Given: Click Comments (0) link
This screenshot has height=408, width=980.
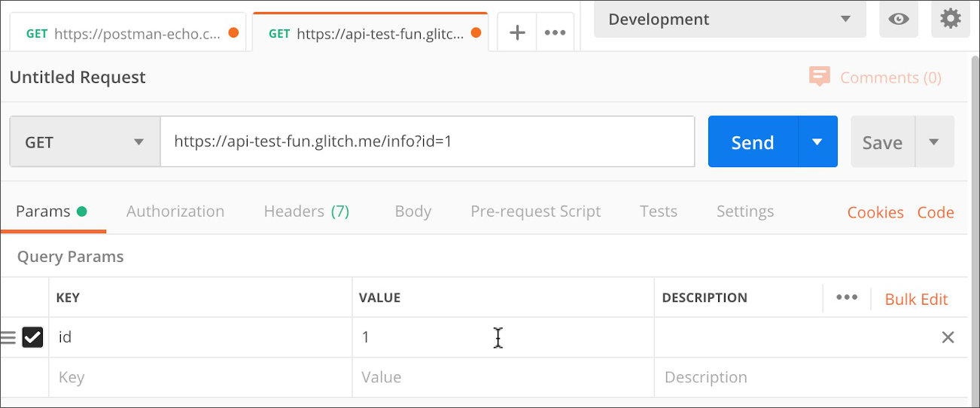Looking at the screenshot, I should coord(890,78).
